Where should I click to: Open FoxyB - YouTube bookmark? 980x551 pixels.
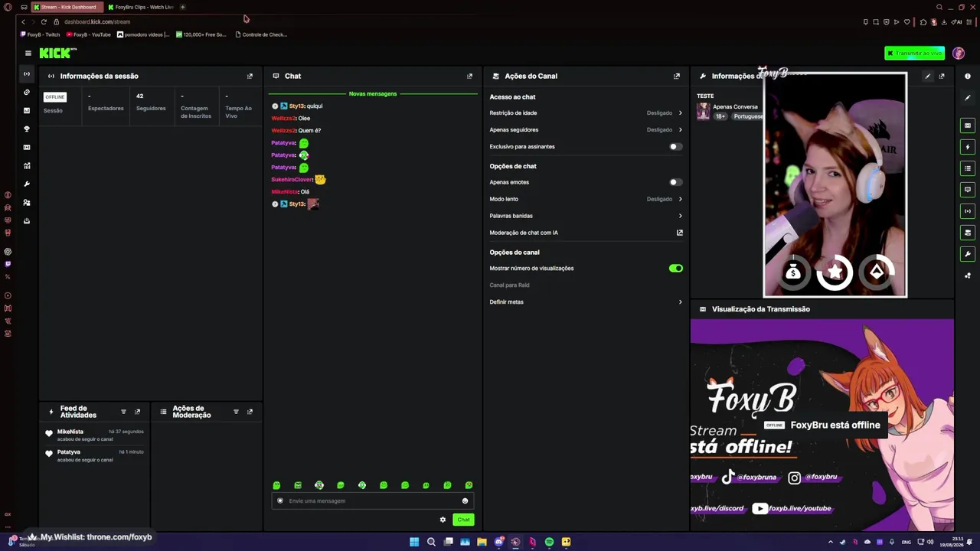pos(89,34)
